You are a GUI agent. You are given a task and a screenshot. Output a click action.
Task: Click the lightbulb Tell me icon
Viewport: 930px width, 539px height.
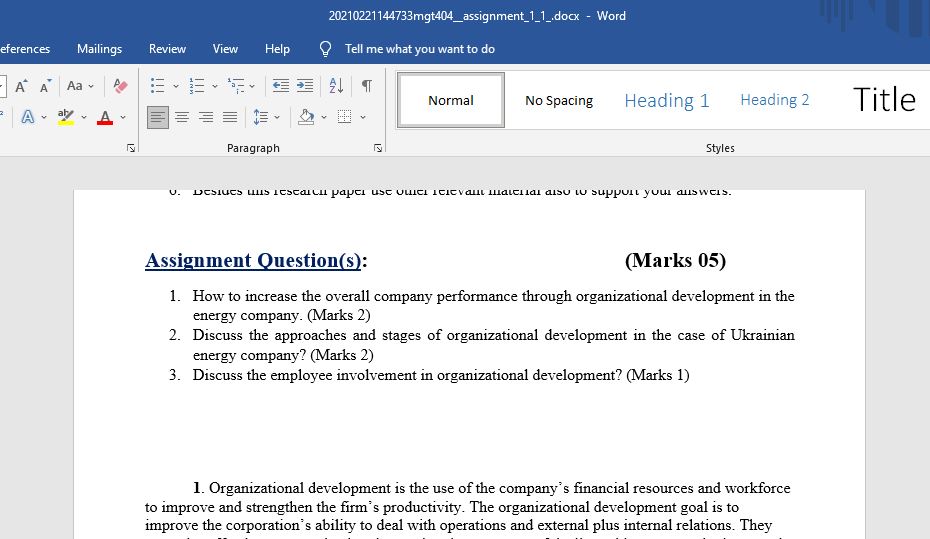pyautogui.click(x=326, y=49)
